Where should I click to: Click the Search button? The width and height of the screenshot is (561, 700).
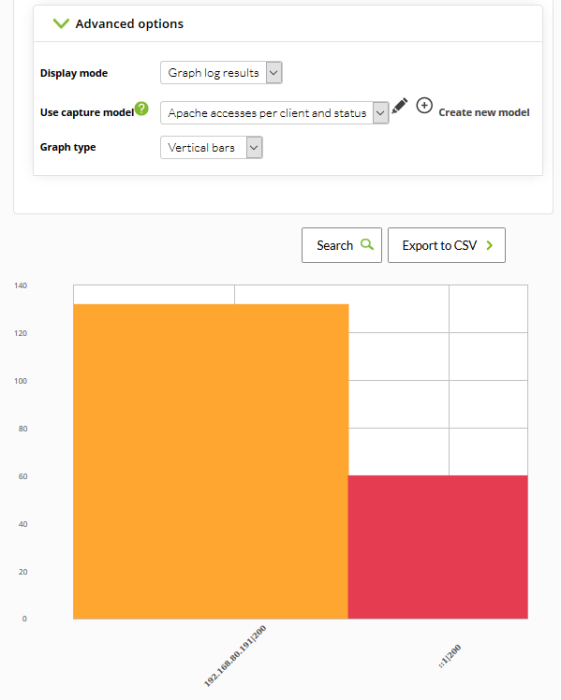click(341, 245)
